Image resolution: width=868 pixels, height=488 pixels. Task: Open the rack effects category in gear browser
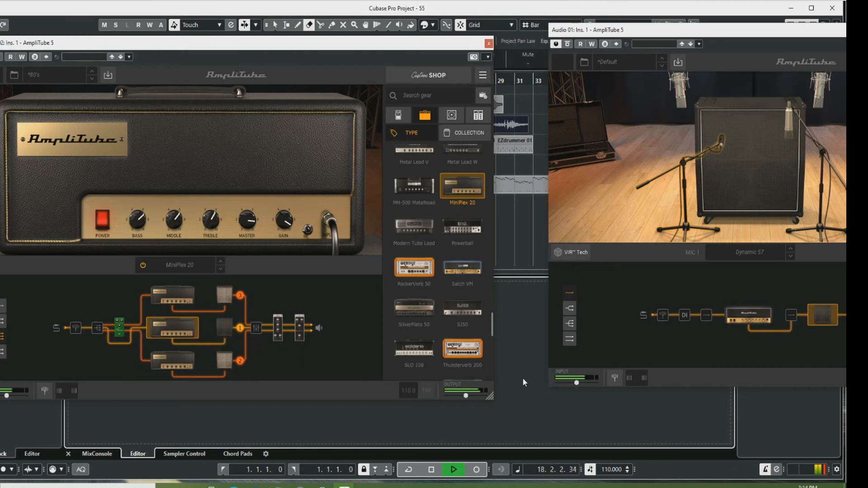coord(478,115)
